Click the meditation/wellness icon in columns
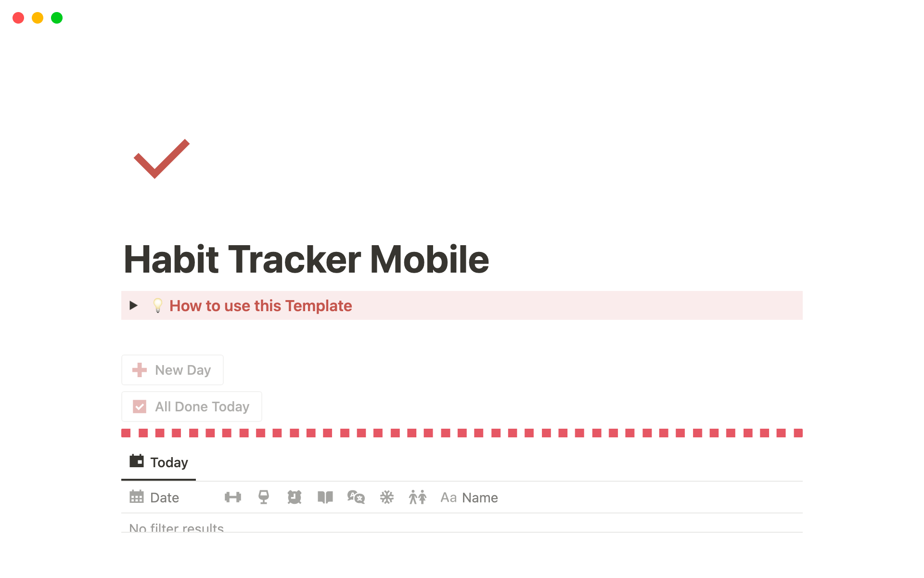 pos(386,498)
